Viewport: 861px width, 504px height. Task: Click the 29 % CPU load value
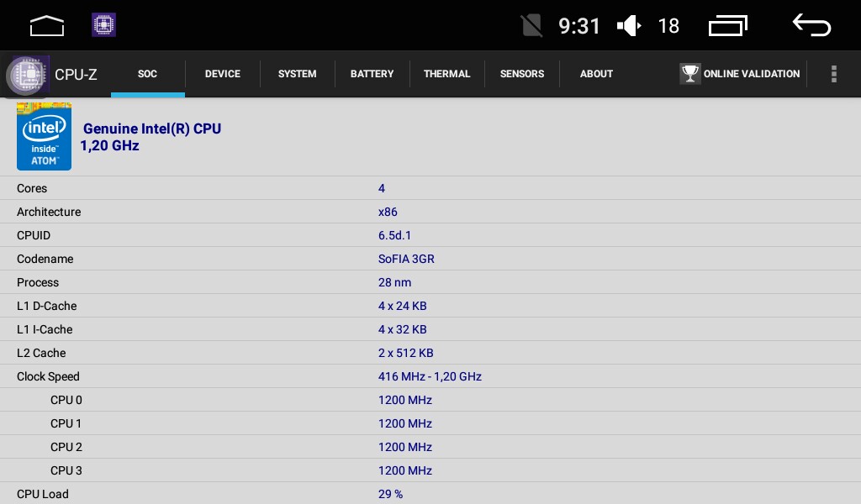point(390,494)
